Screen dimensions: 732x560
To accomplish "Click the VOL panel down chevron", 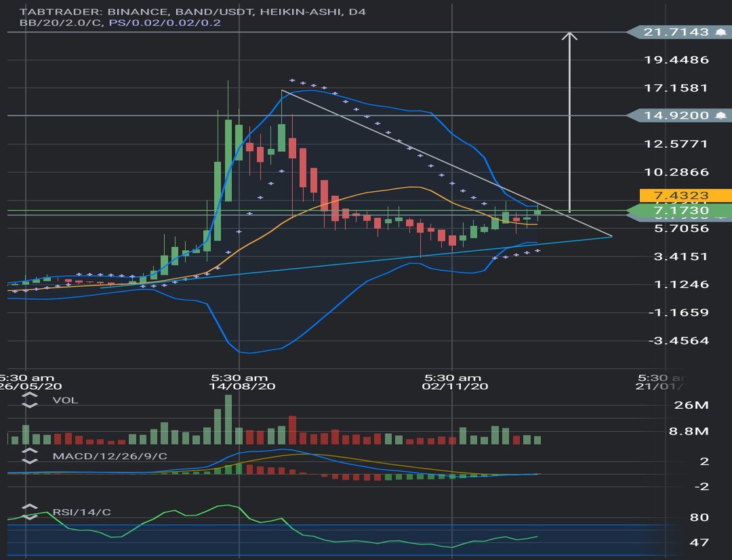I will pyautogui.click(x=30, y=405).
